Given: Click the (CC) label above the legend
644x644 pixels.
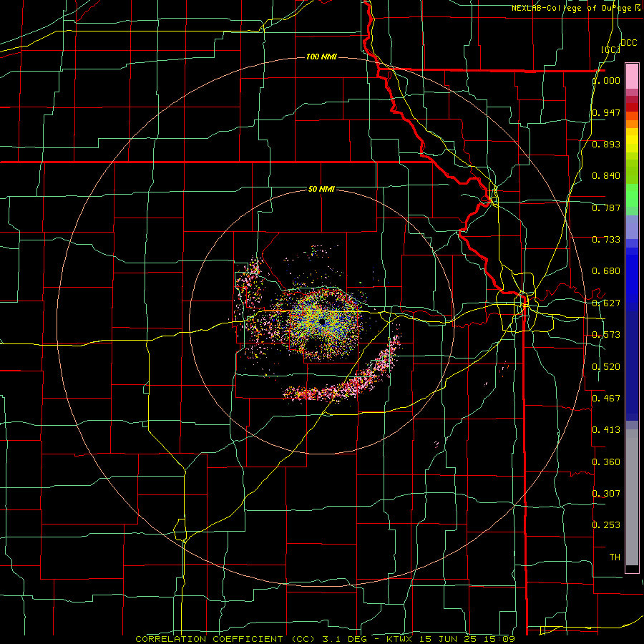Looking at the screenshot, I should point(611,49).
